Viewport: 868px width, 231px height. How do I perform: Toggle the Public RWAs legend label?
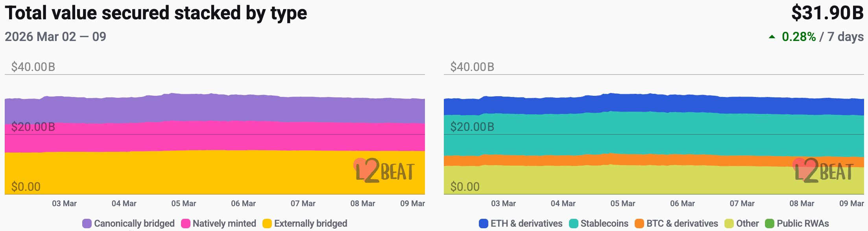pos(803,224)
